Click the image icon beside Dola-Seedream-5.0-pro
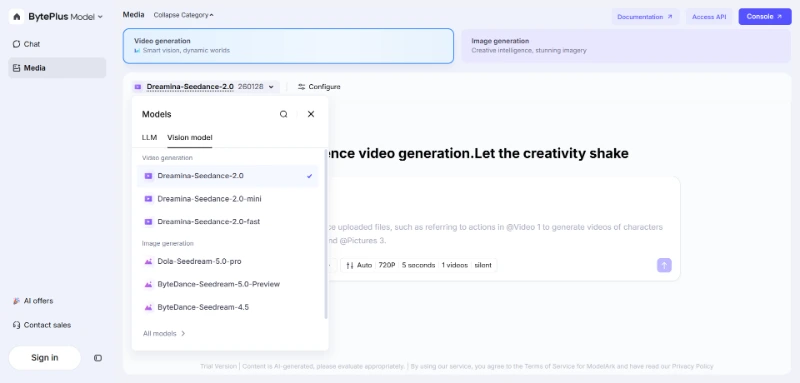 click(148, 262)
